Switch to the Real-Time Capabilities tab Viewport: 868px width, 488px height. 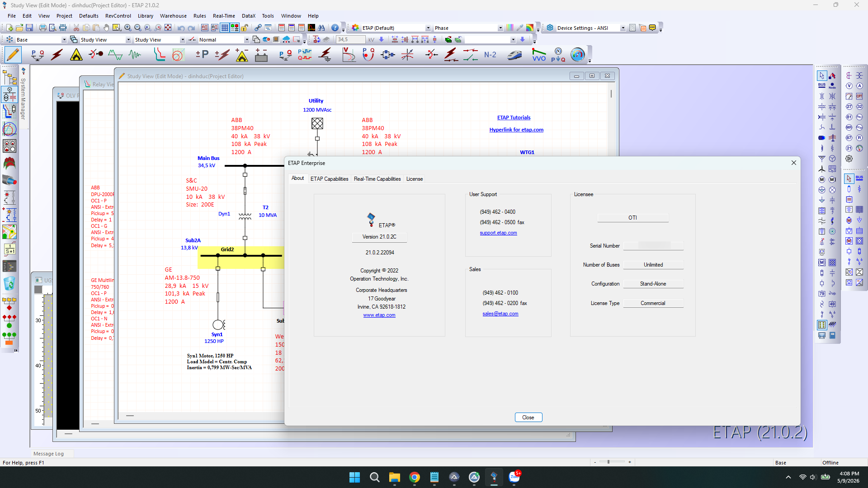pyautogui.click(x=377, y=179)
